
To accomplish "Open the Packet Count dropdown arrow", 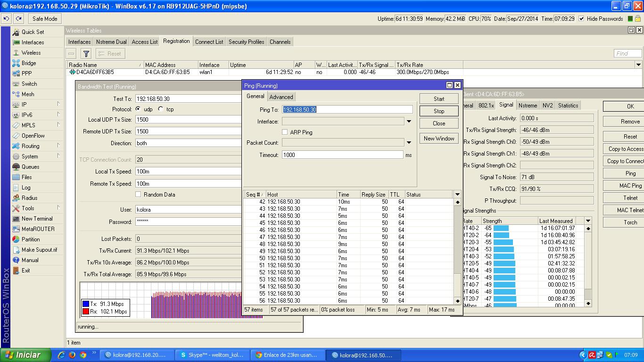I will click(x=409, y=143).
